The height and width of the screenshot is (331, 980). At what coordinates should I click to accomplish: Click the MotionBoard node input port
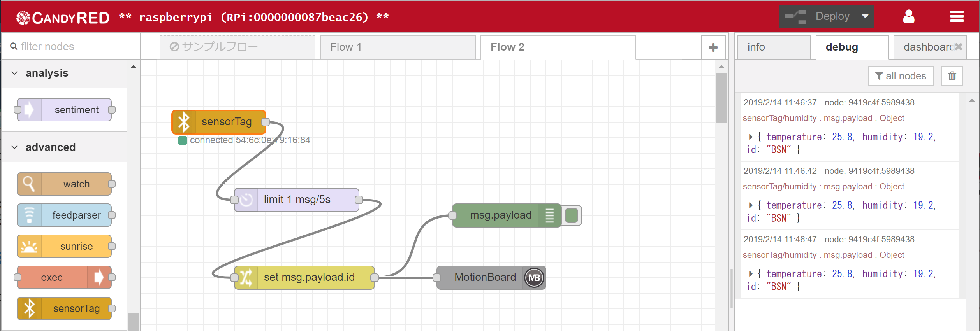point(437,278)
